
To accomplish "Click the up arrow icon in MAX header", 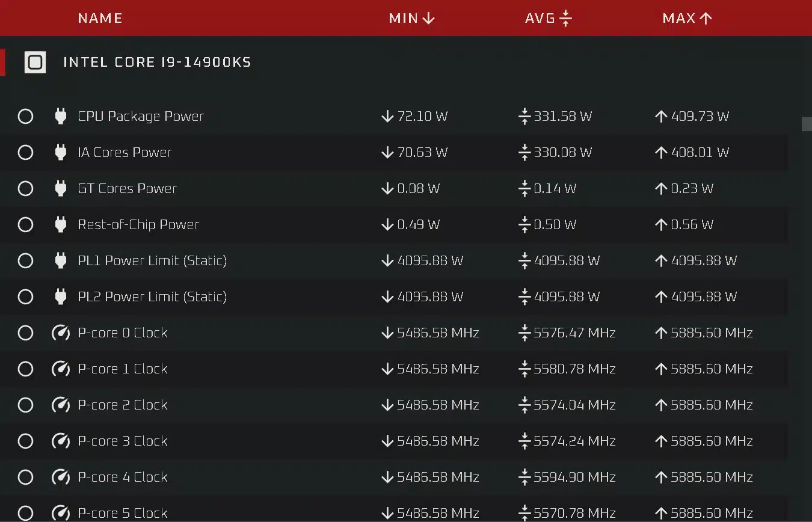I will click(706, 18).
